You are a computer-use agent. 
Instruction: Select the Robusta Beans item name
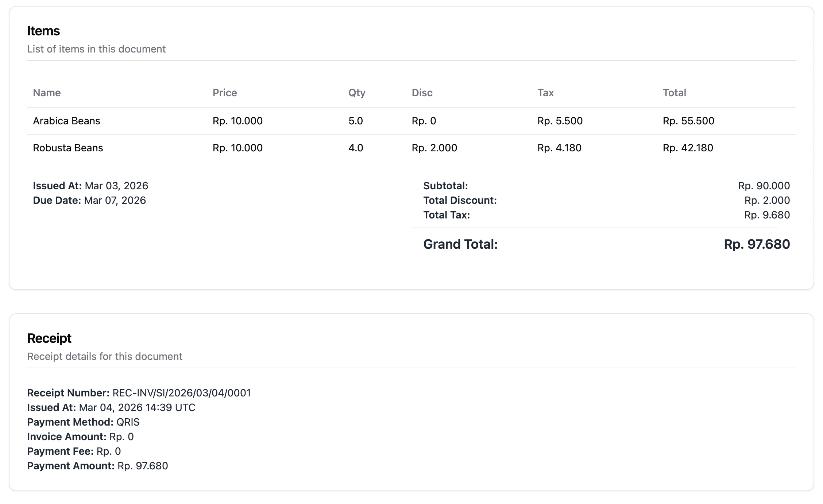[x=68, y=148]
